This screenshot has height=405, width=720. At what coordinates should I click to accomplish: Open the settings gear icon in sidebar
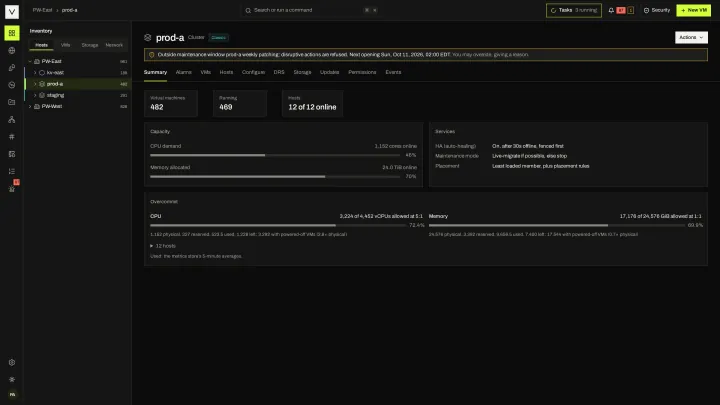pyautogui.click(x=12, y=362)
